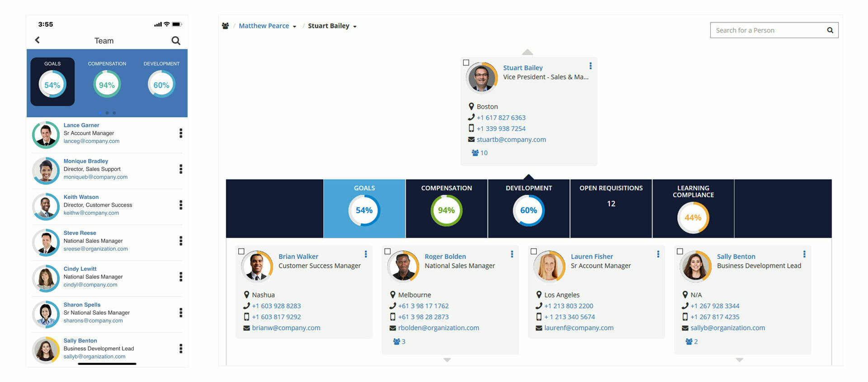
Task: Click the sreese@organization.com email link
Action: pos(95,249)
